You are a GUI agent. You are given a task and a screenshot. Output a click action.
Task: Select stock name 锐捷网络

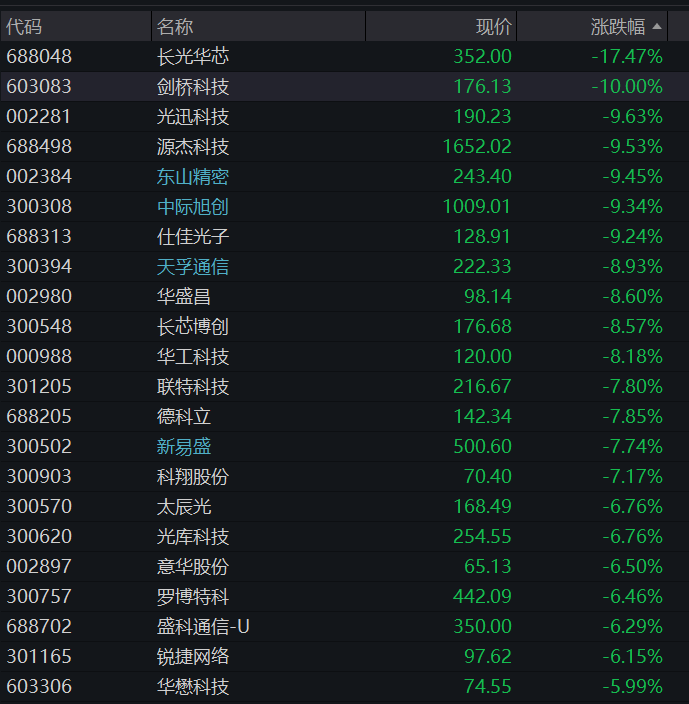click(x=193, y=656)
